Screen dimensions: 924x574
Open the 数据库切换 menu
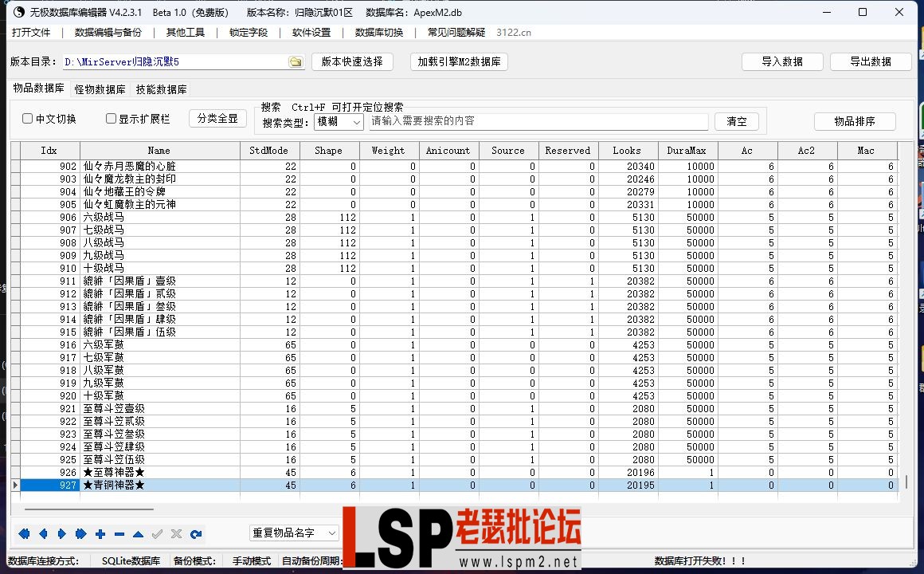(x=379, y=33)
